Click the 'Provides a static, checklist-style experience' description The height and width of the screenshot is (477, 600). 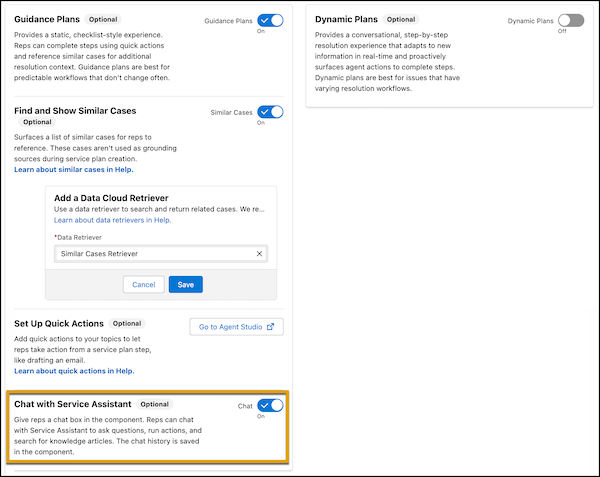[92, 56]
